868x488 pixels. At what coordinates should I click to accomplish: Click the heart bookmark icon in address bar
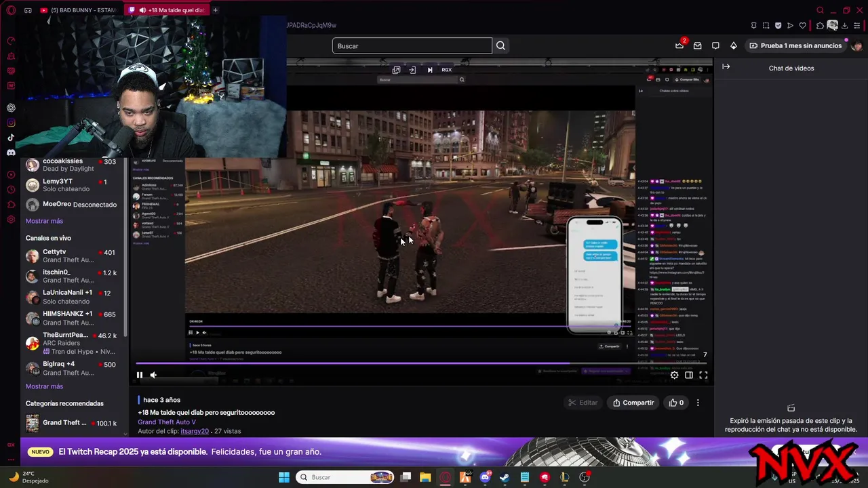coord(803,26)
